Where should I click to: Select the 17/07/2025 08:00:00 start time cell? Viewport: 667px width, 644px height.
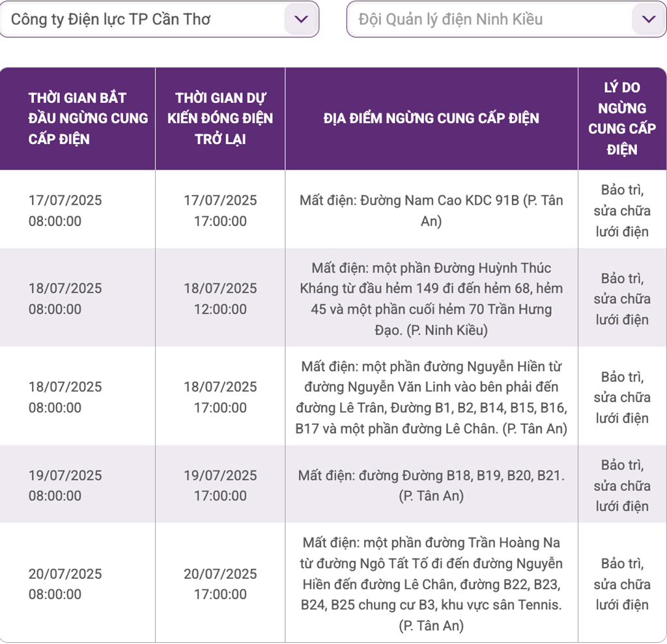(65, 211)
